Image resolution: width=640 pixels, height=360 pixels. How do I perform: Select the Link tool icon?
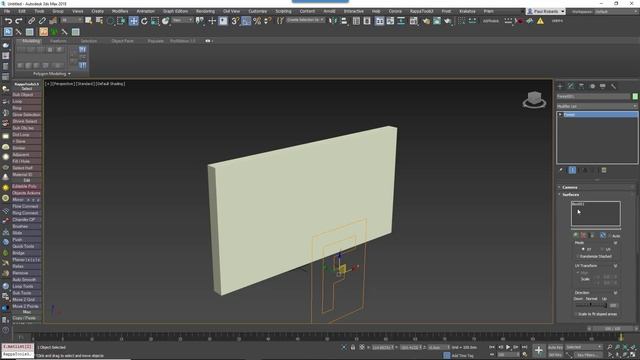click(31, 21)
